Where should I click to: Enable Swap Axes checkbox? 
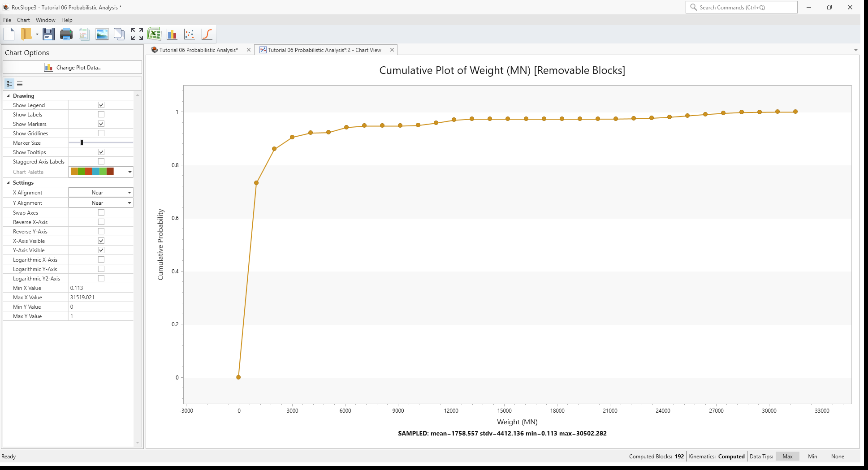[101, 212]
